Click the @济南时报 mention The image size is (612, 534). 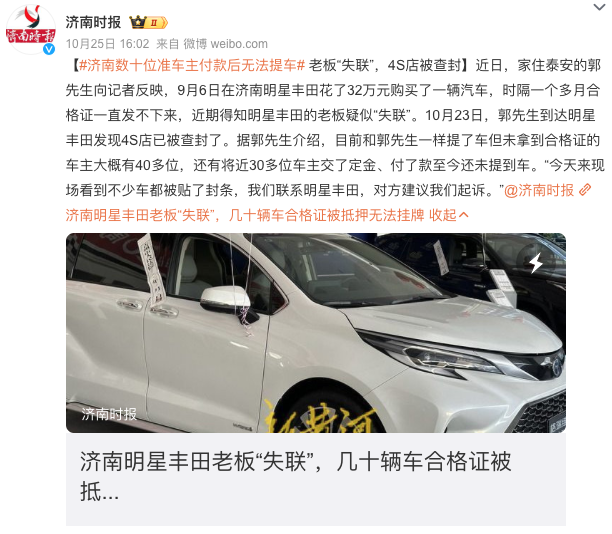tap(539, 190)
